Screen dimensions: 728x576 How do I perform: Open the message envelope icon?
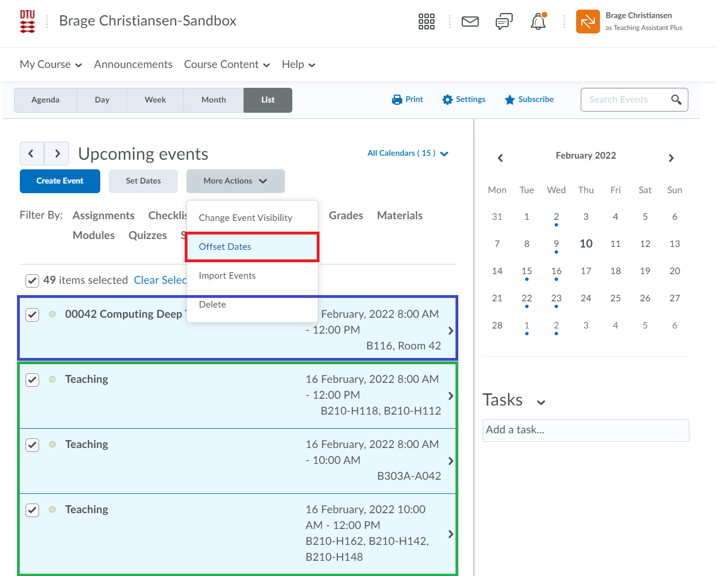pyautogui.click(x=470, y=22)
